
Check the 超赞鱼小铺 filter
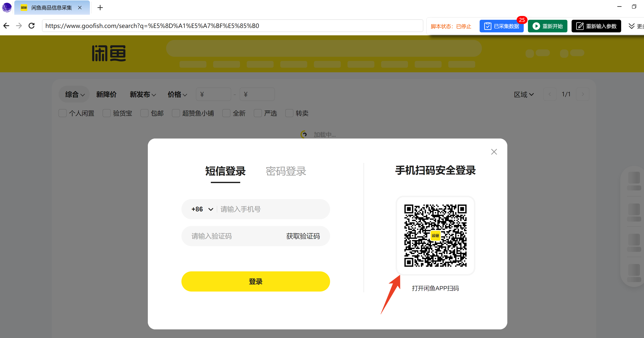[176, 113]
